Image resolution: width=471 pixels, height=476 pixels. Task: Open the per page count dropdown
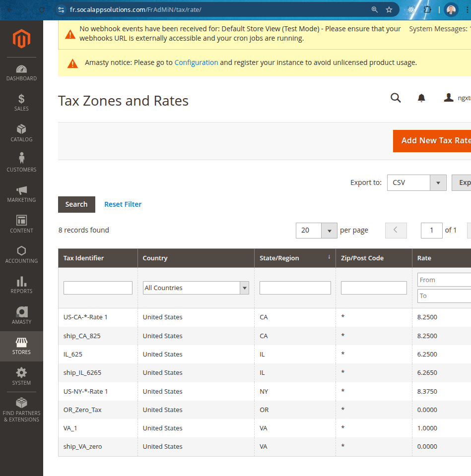tap(329, 230)
